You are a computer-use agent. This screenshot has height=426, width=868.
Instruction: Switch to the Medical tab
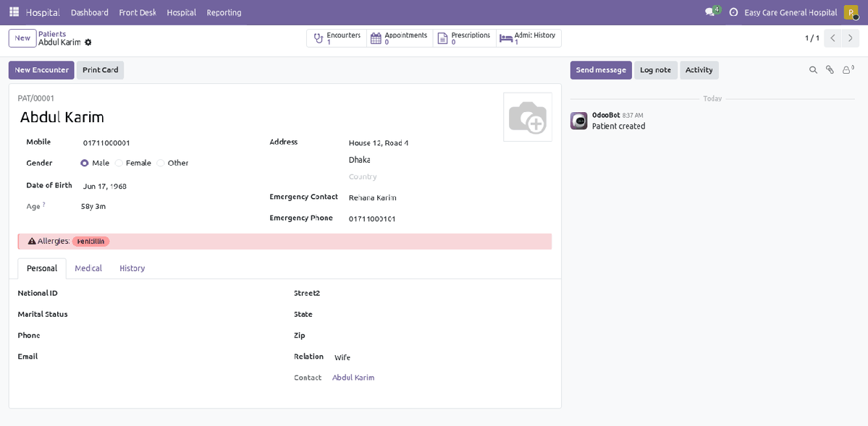tap(88, 268)
